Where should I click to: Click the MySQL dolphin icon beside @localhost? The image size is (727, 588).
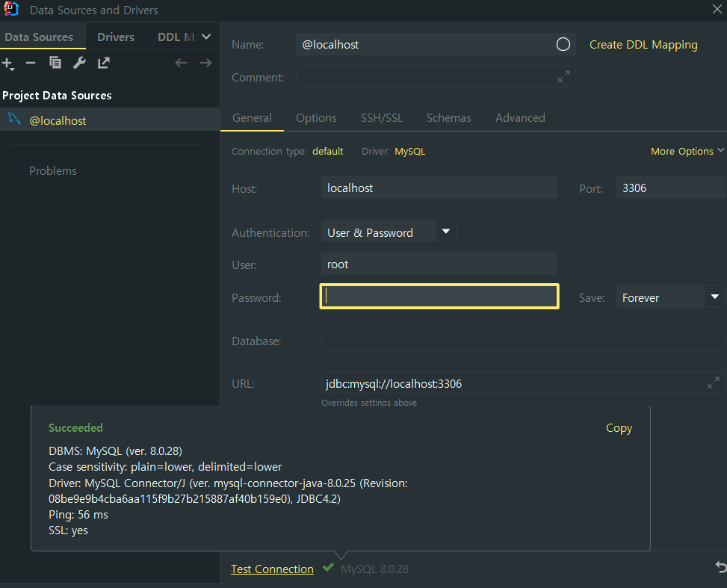coord(14,120)
